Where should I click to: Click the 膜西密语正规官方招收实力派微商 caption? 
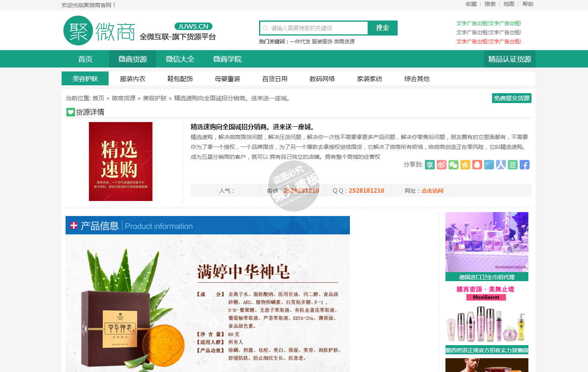coord(487,350)
